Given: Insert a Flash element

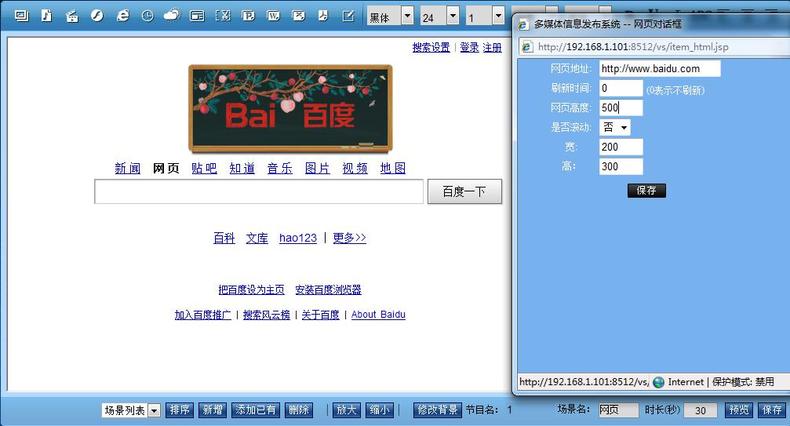Looking at the screenshot, I should (x=97, y=16).
